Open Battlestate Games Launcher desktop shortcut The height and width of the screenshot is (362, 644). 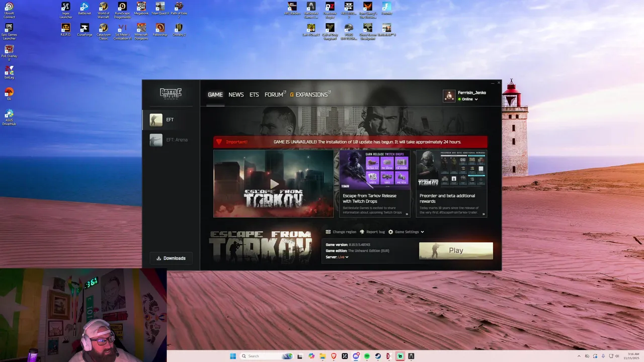[311, 10]
